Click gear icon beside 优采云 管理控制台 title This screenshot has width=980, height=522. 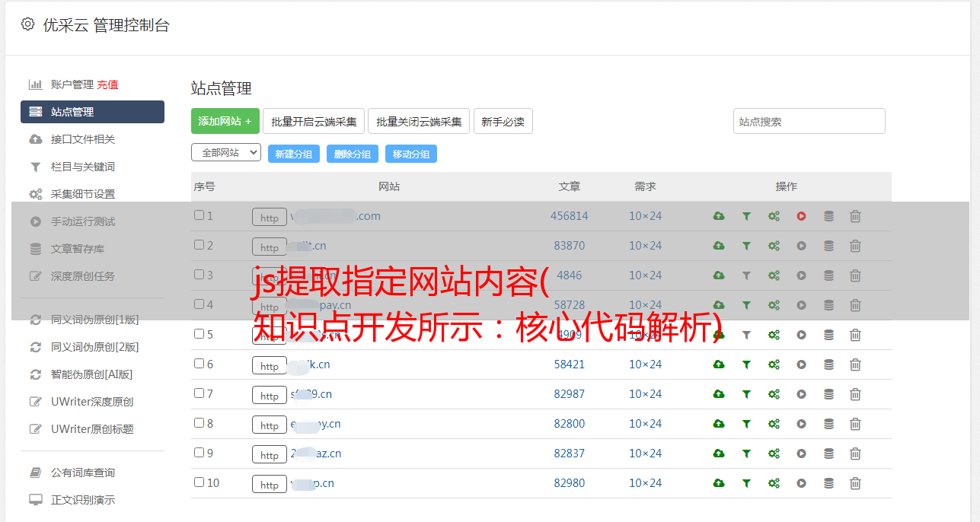point(28,24)
